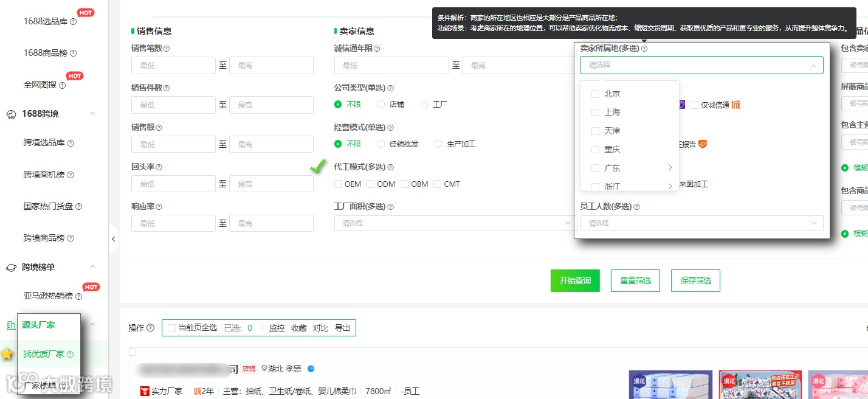Image resolution: width=868 pixels, height=399 pixels.
Task: Open the help icon beside 员工人数(多选)
Action: click(636, 207)
